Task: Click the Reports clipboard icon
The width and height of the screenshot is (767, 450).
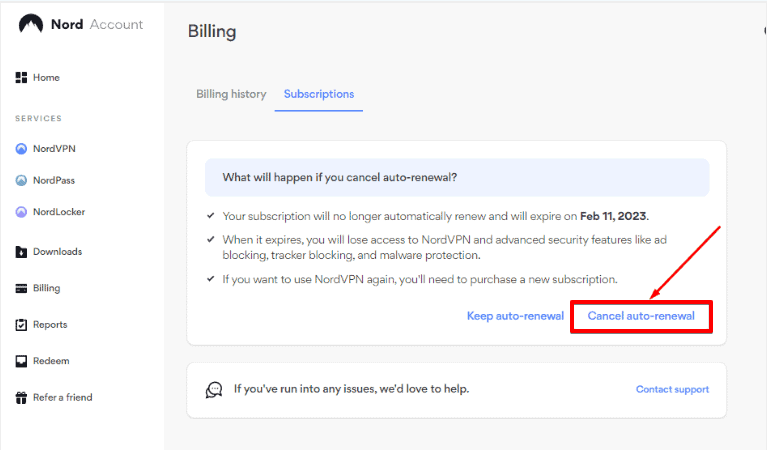Action: click(21, 325)
